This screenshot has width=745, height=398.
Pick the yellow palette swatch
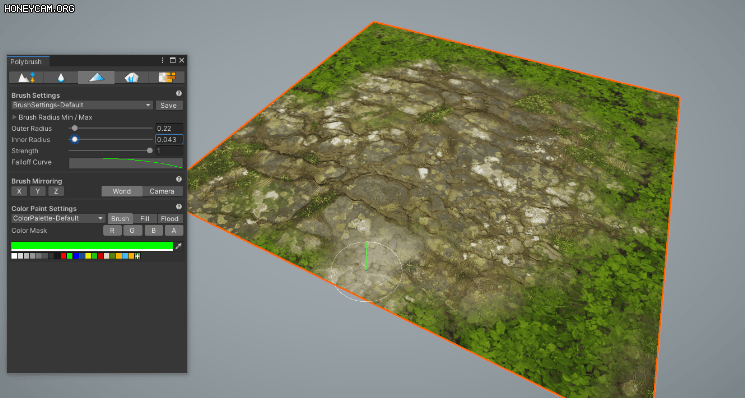click(x=88, y=256)
